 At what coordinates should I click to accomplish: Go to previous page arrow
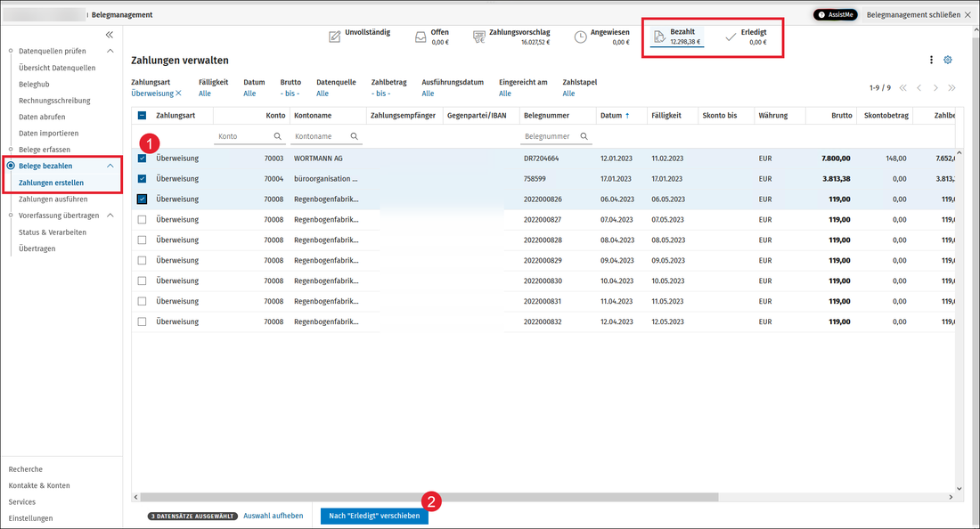click(x=919, y=88)
